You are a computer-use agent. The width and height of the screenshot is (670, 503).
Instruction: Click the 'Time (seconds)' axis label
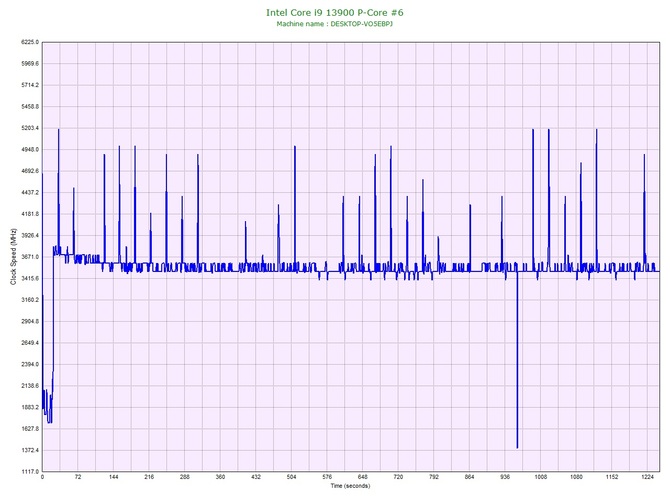pyautogui.click(x=350, y=486)
